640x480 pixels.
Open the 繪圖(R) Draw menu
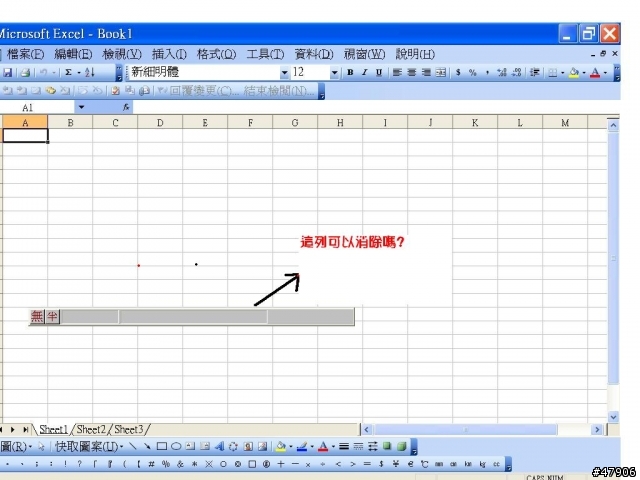16,447
